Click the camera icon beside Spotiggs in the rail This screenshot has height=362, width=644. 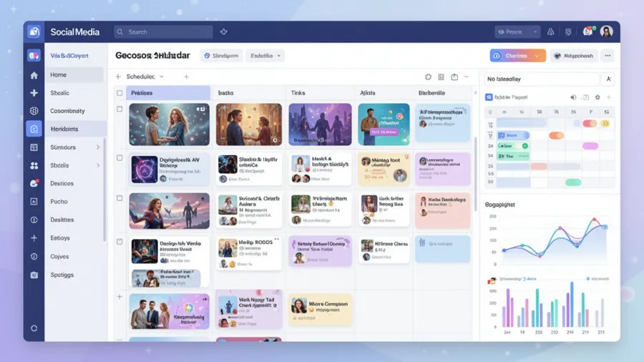point(34,275)
